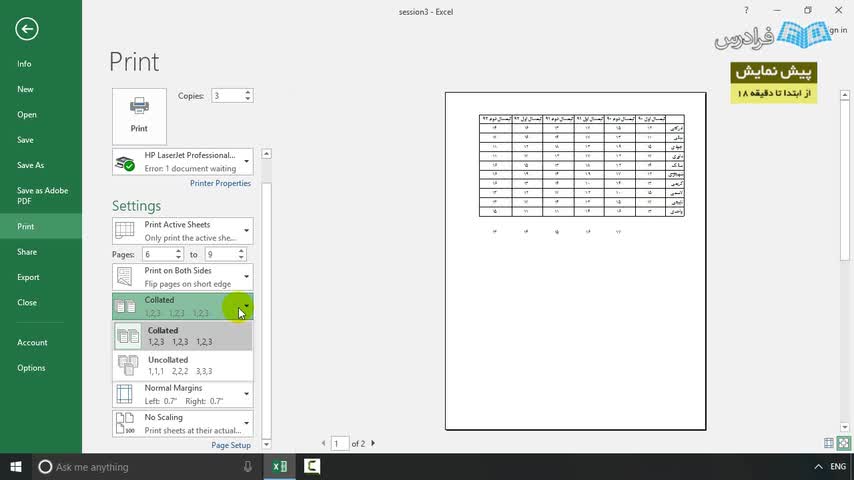Image resolution: width=854 pixels, height=480 pixels.
Task: Click the Print button with printer icon
Action: (139, 116)
